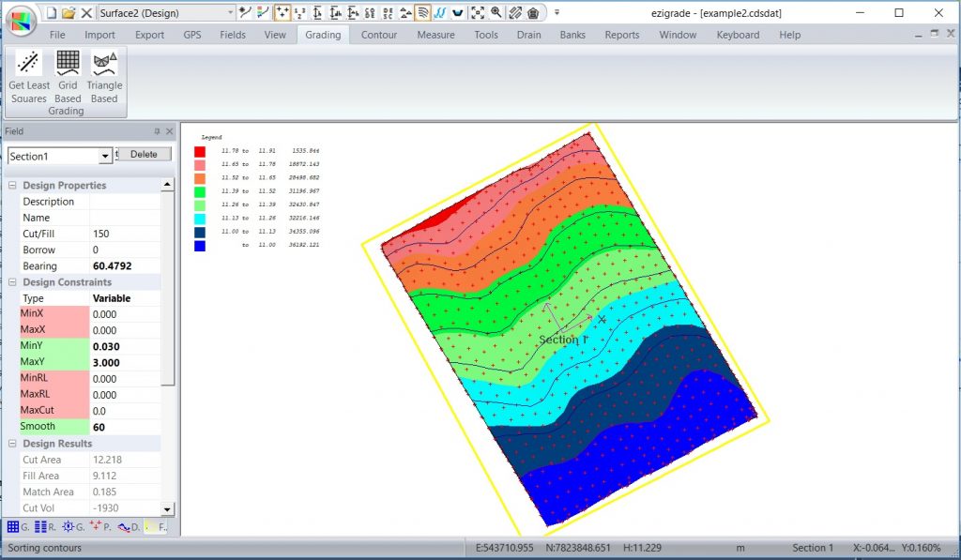The image size is (961, 560).
Task: Click the zoom magnifier toolbar icon
Action: pyautogui.click(x=496, y=13)
